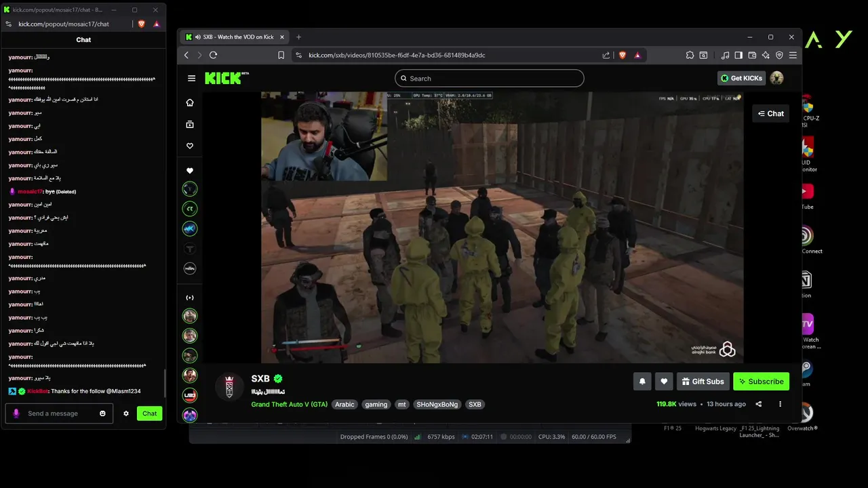The width and height of the screenshot is (868, 488).
Task: Open a new tab in VOD browser window
Action: pos(298,37)
